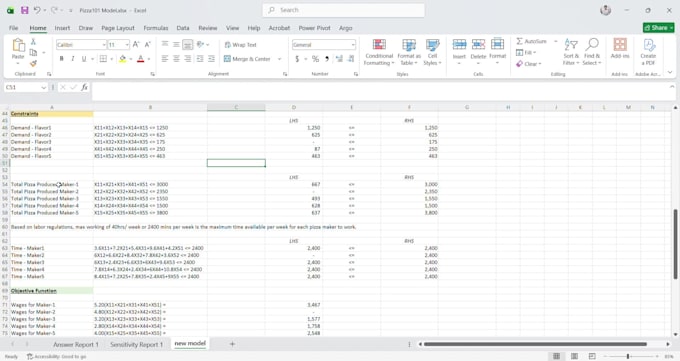The height and width of the screenshot is (361, 680).
Task: Open the File menu
Action: tap(13, 28)
